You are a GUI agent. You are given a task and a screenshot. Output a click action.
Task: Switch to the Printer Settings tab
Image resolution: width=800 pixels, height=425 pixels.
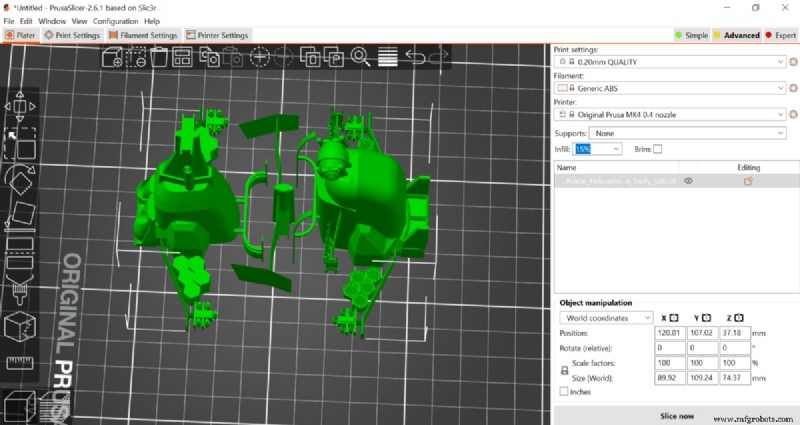(217, 35)
